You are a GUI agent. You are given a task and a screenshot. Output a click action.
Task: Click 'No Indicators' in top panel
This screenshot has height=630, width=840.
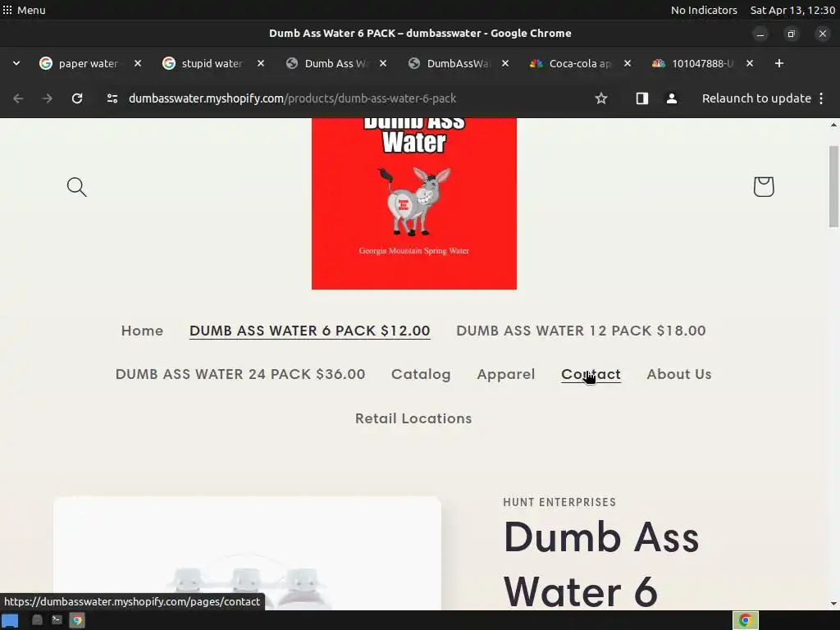(704, 10)
